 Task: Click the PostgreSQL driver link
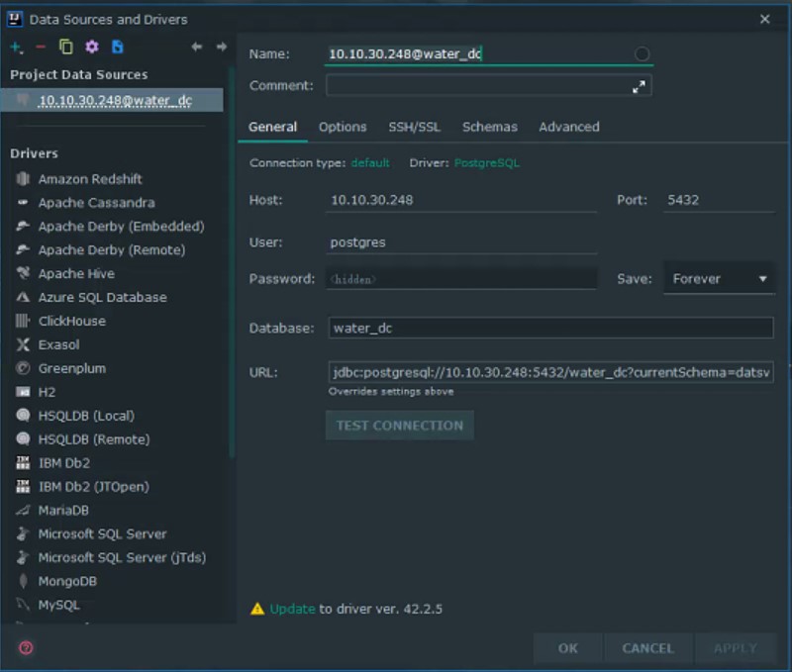pyautogui.click(x=486, y=163)
